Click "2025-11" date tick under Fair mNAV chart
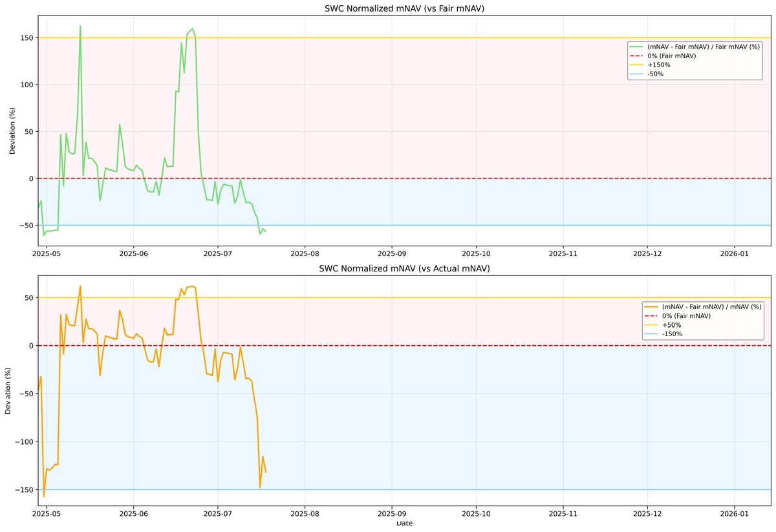 click(x=563, y=255)
